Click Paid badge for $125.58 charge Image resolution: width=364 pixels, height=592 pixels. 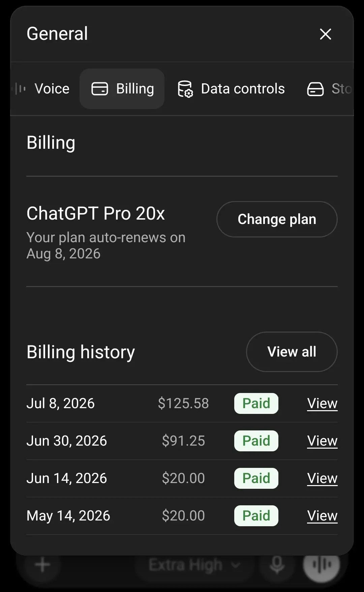256,403
